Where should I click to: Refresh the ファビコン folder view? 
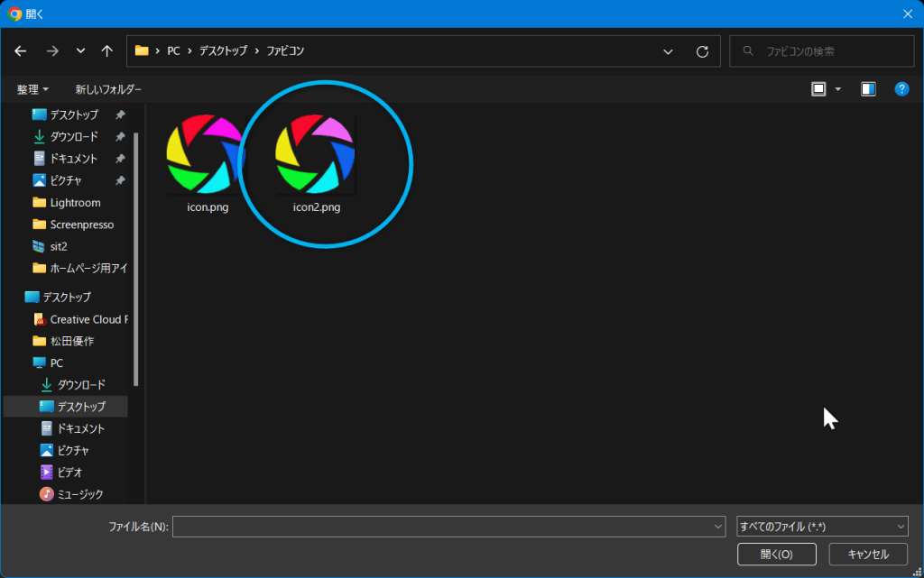(702, 51)
